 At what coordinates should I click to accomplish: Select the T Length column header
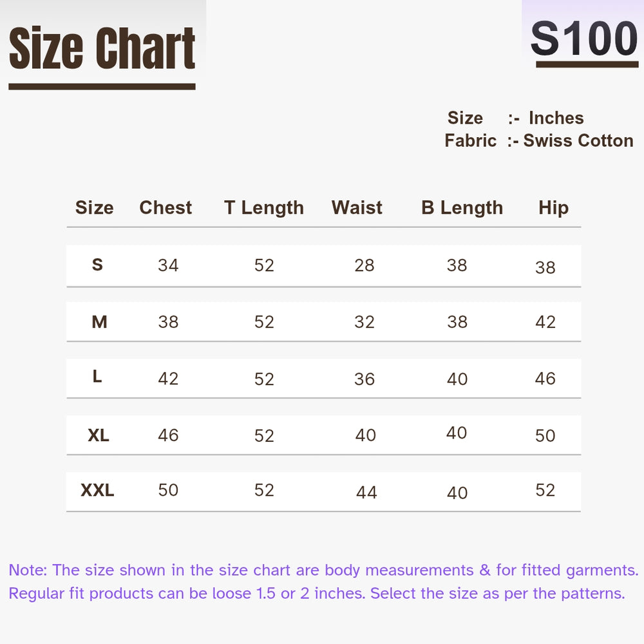(264, 207)
